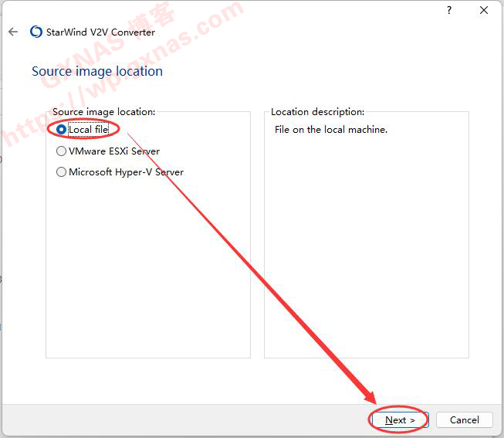Click the StarWind V2V Converter logo icon

[36, 32]
